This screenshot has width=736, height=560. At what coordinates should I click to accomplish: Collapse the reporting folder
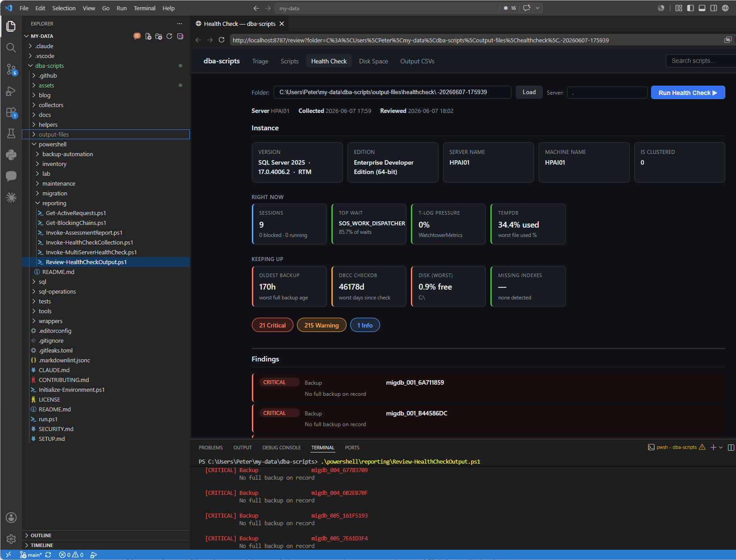pos(38,203)
